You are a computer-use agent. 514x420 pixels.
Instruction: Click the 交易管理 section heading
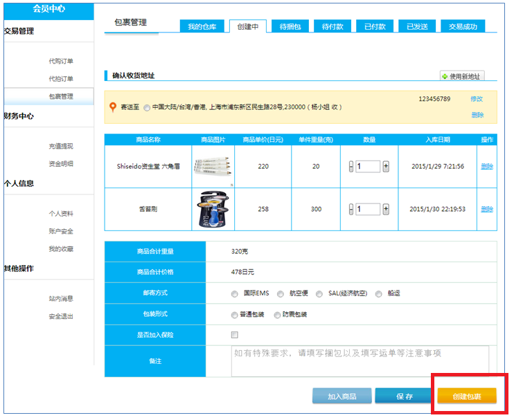pos(19,31)
